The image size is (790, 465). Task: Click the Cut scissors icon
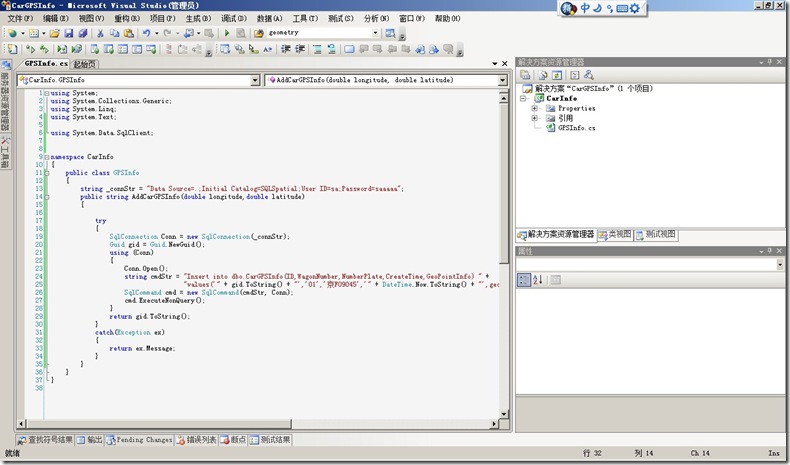(x=100, y=33)
